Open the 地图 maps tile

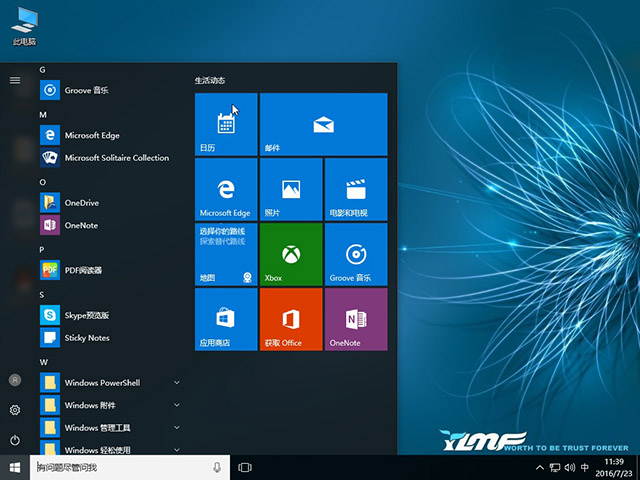tap(226, 254)
